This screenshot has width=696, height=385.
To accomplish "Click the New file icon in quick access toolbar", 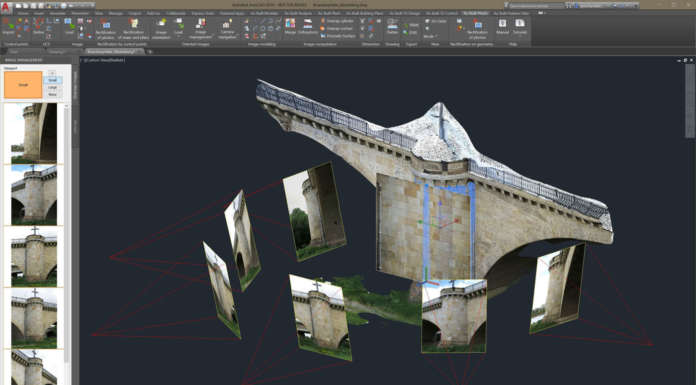I will tap(19, 6).
